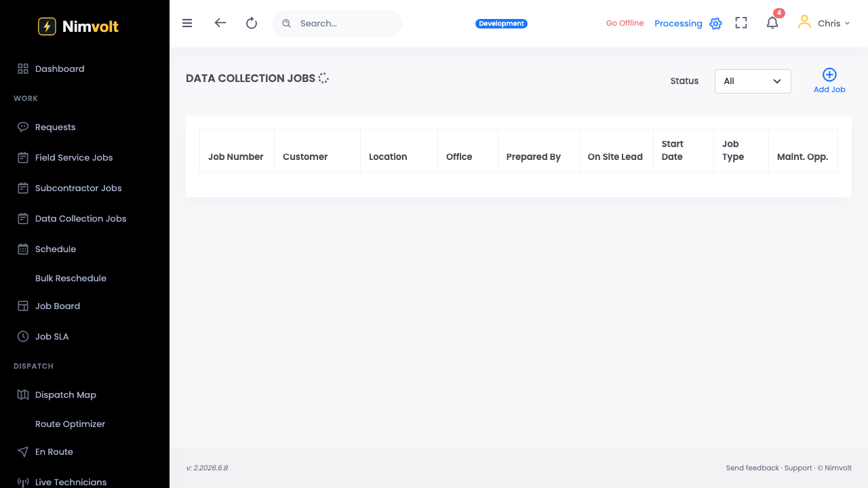Screen dimensions: 868x488
Task: Click the Send feedback link
Action: click(x=753, y=468)
